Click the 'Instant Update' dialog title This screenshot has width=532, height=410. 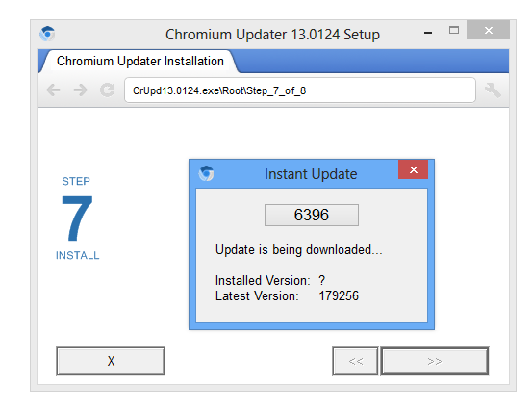[x=311, y=174]
